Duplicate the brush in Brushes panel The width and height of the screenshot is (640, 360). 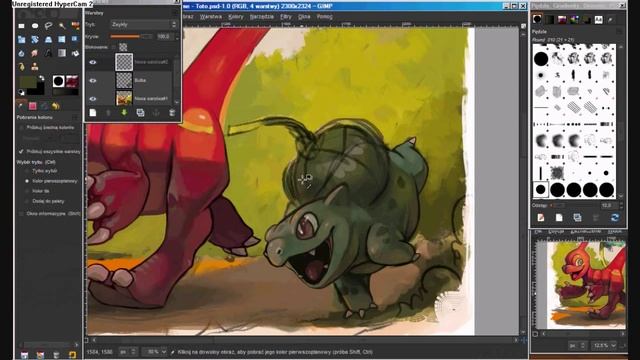coord(577,218)
